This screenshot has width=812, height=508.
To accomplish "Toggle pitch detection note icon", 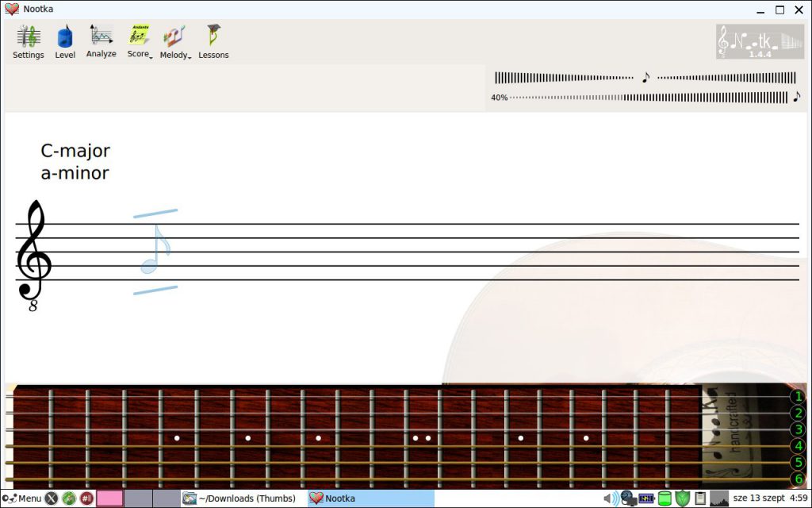I will [645, 78].
